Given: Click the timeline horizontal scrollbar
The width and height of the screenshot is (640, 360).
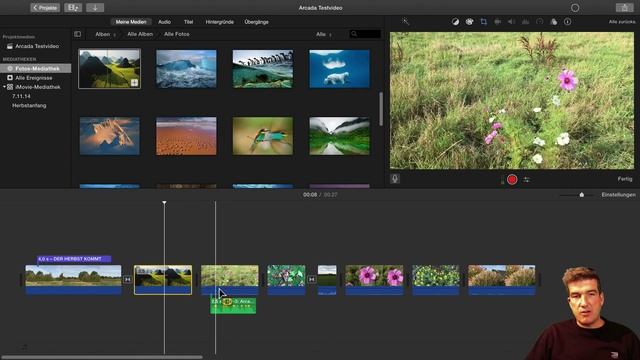Looking at the screenshot, I should (102, 357).
